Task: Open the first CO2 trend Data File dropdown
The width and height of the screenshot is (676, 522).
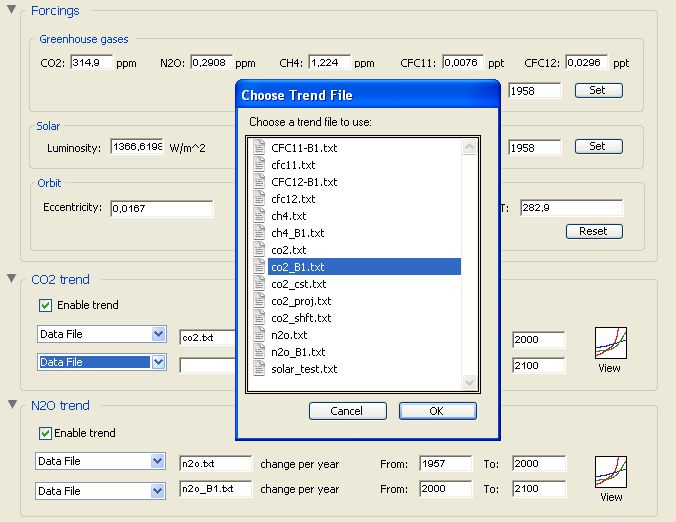Action: click(x=157, y=334)
